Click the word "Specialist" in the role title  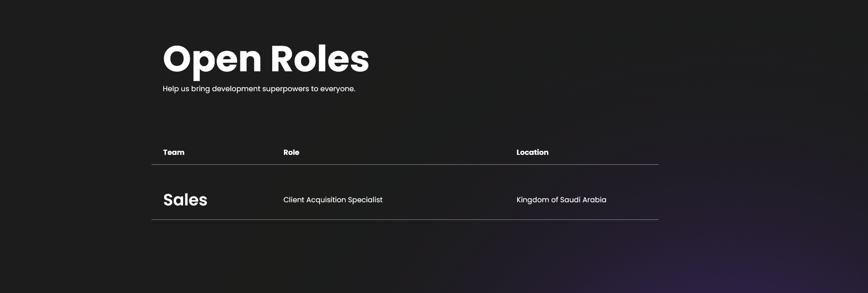pos(365,200)
